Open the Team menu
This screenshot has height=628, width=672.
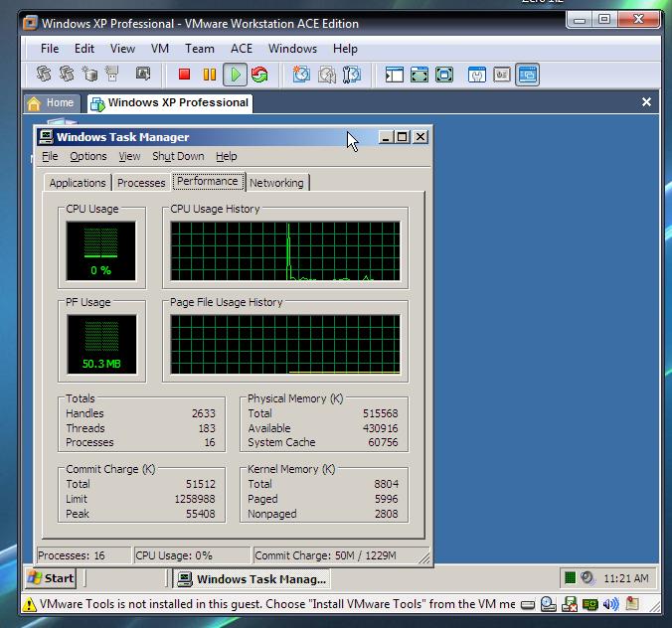(x=200, y=49)
